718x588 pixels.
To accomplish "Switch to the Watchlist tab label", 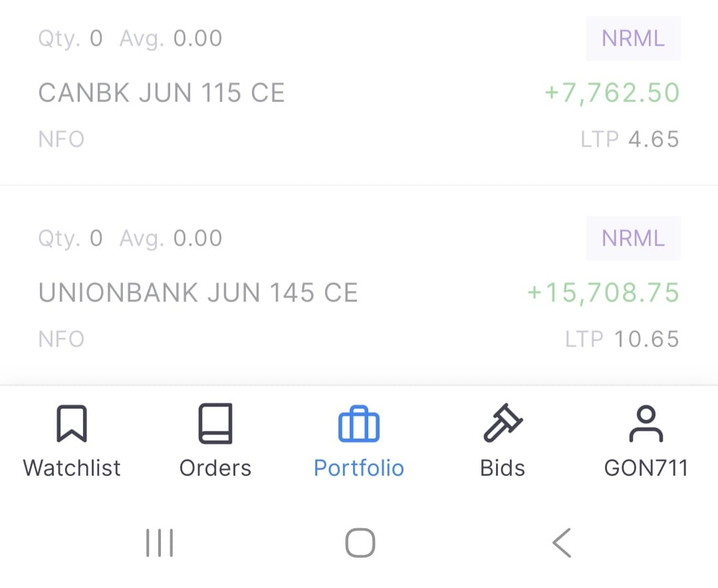I will coord(72,468).
